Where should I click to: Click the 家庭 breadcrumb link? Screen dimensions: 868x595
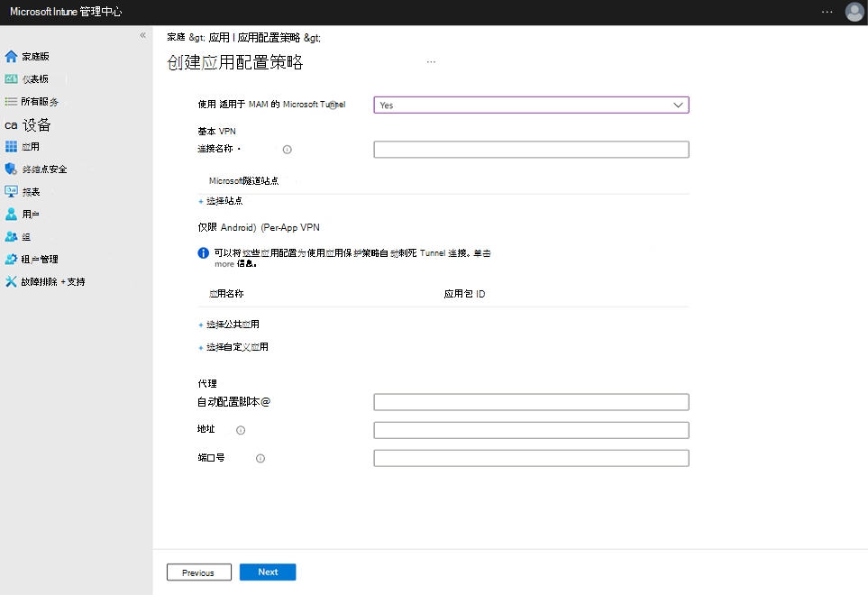click(x=176, y=37)
